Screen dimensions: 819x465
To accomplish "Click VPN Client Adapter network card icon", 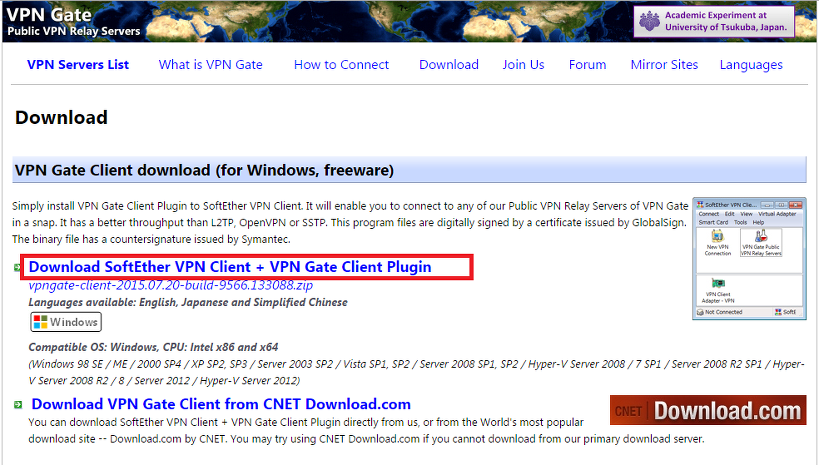I will pyautogui.click(x=717, y=287).
